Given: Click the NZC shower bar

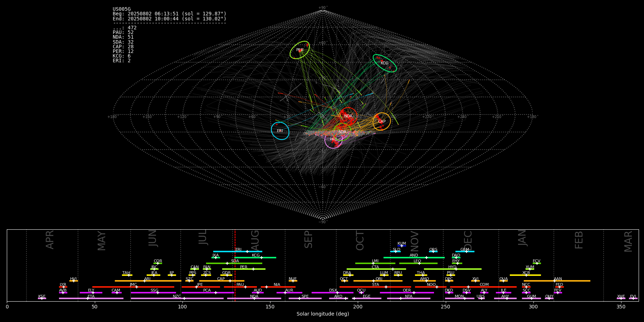Looking at the screenshot, I should click(177, 298).
